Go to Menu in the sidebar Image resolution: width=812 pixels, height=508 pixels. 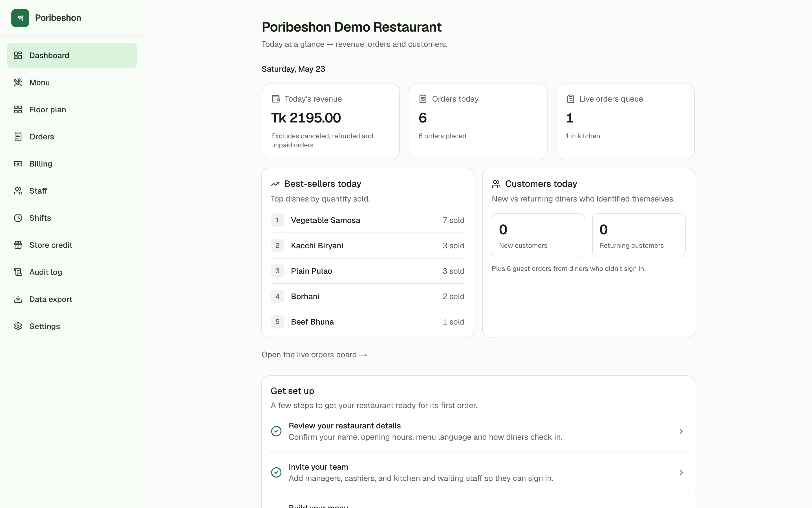[x=72, y=82]
